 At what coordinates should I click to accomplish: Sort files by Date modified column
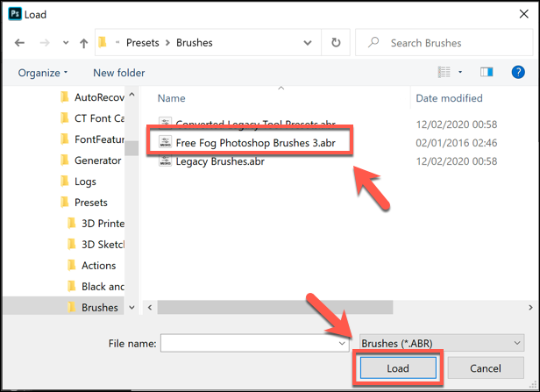tap(449, 98)
